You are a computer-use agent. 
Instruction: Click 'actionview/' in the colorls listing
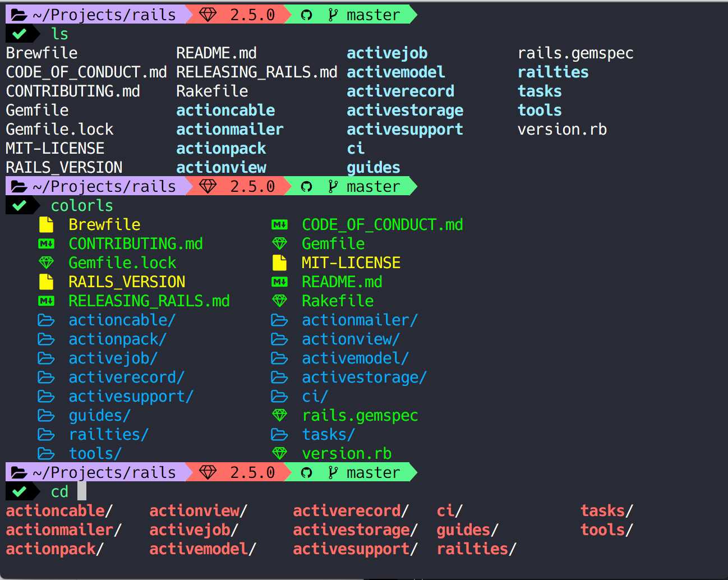[x=351, y=339]
